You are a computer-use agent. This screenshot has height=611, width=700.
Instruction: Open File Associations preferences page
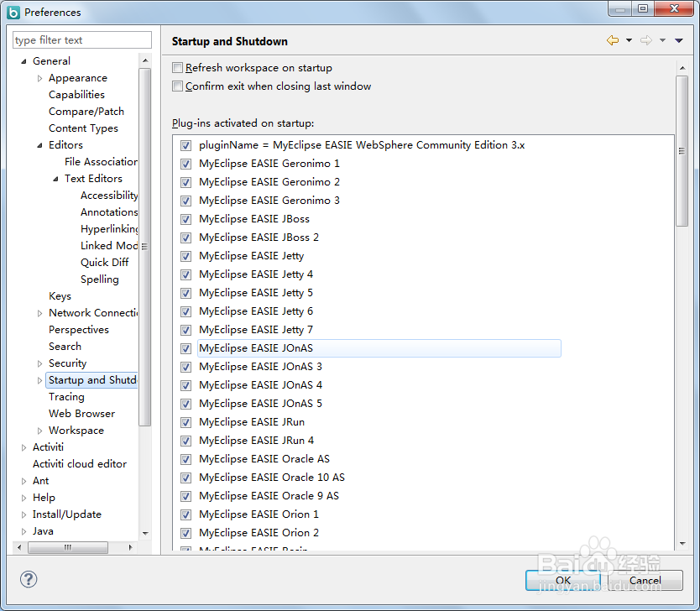click(x=101, y=162)
